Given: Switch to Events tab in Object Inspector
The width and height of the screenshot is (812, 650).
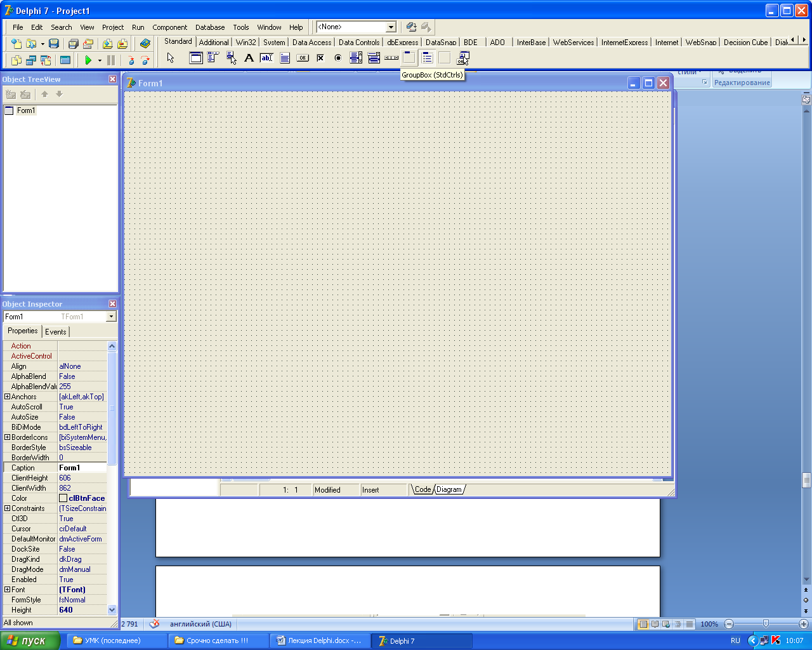Looking at the screenshot, I should click(x=56, y=332).
